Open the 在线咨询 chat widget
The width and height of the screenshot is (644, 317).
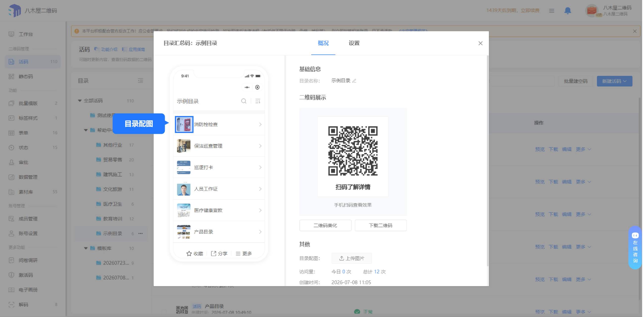(x=635, y=248)
